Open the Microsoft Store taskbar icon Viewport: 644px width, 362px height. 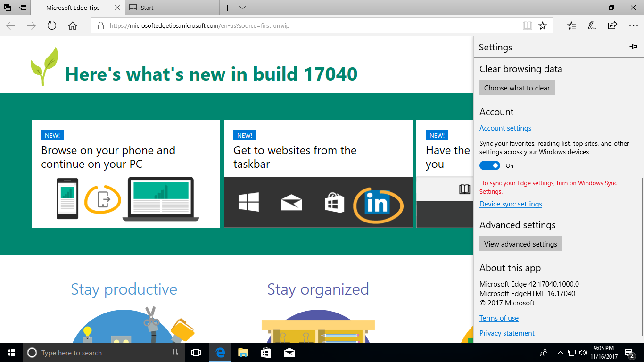click(266, 353)
